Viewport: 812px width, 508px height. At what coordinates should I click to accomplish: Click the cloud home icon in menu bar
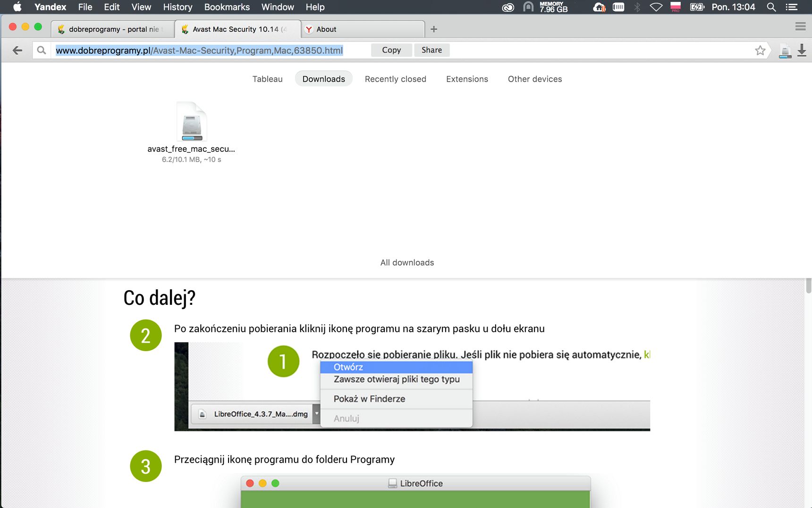599,7
